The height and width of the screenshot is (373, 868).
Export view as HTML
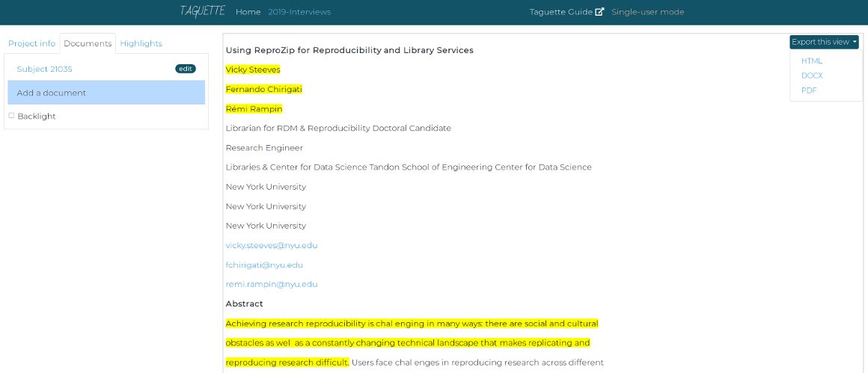point(812,61)
